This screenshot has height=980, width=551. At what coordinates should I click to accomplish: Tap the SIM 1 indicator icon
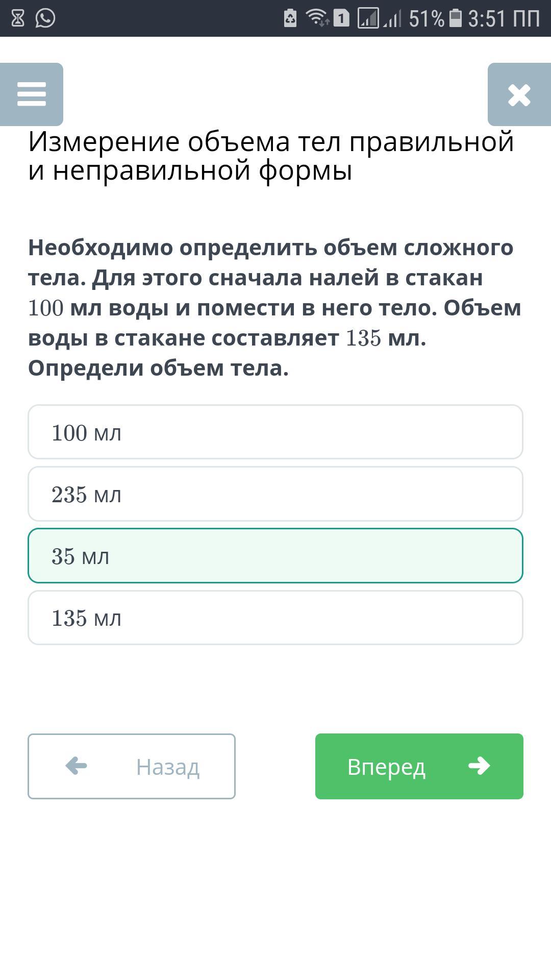click(x=341, y=18)
